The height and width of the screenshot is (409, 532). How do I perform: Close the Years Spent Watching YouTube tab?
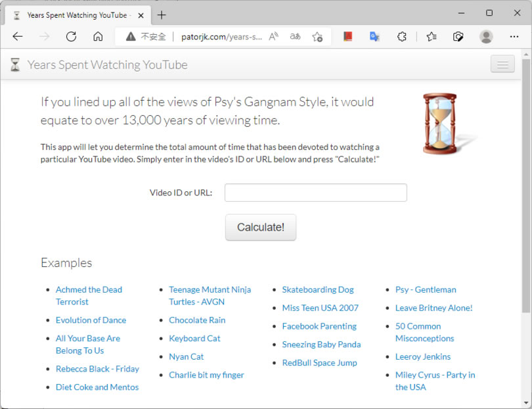[141, 15]
